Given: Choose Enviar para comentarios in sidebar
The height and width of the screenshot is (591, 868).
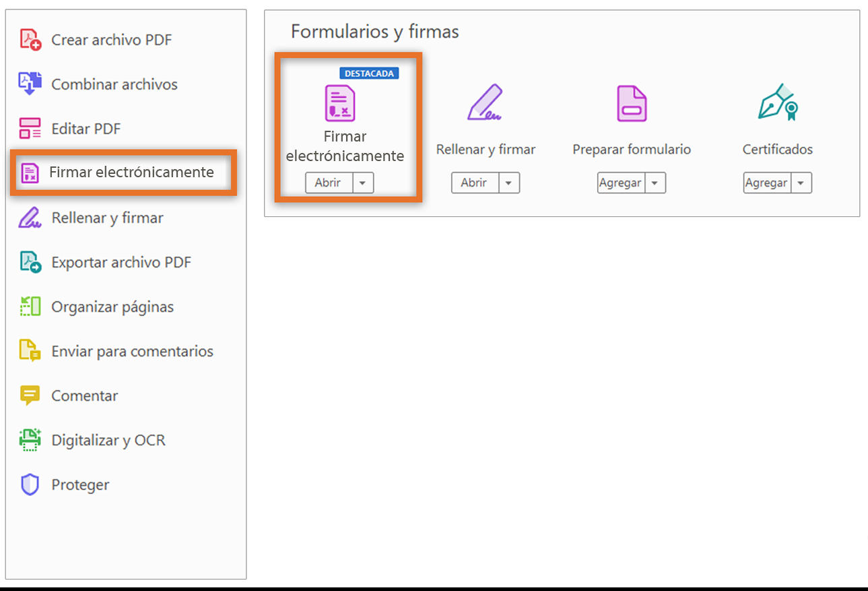Looking at the screenshot, I should (x=132, y=351).
